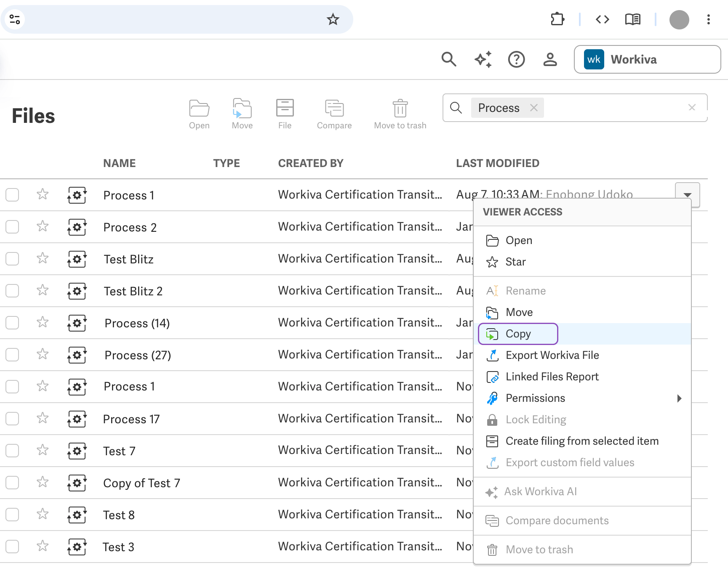Check the box for Test Blitz 2
728x568 pixels.
(x=12, y=291)
